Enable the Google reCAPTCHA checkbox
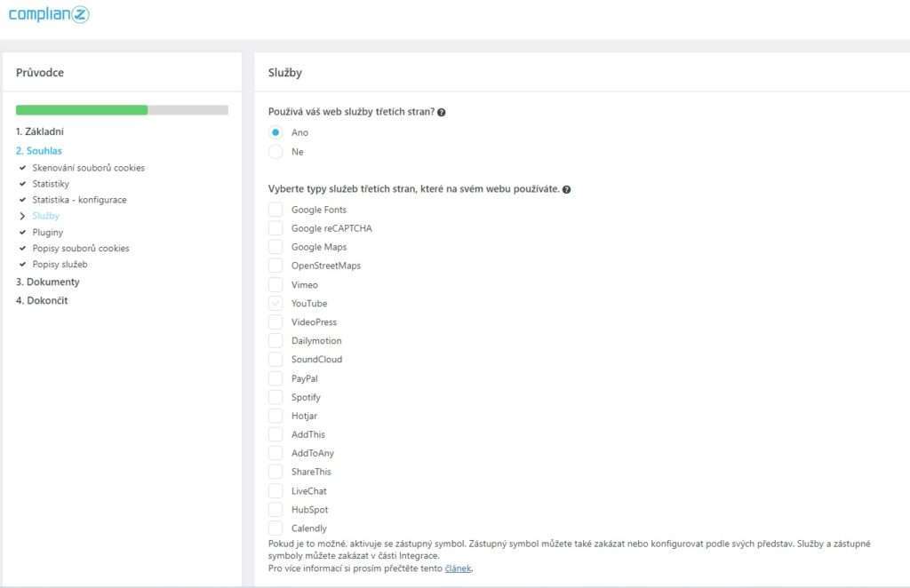Image resolution: width=910 pixels, height=588 pixels. point(275,228)
